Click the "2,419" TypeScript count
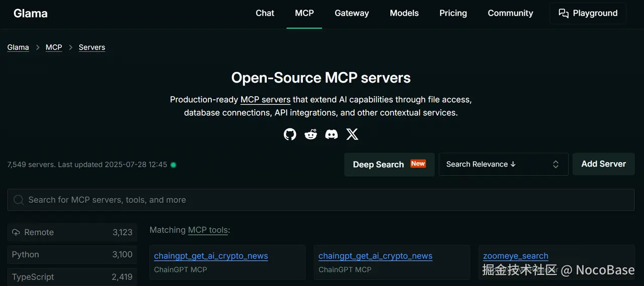This screenshot has width=644, height=286. (122, 276)
